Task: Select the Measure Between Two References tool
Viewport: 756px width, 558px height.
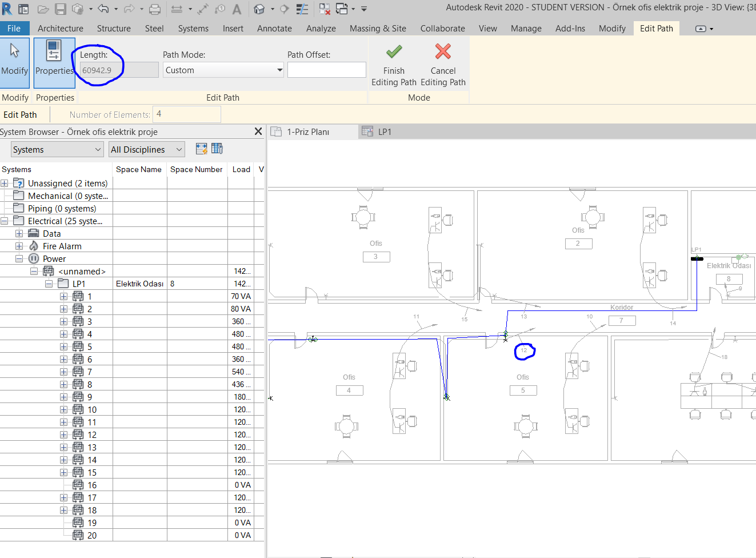Action: coord(177,9)
